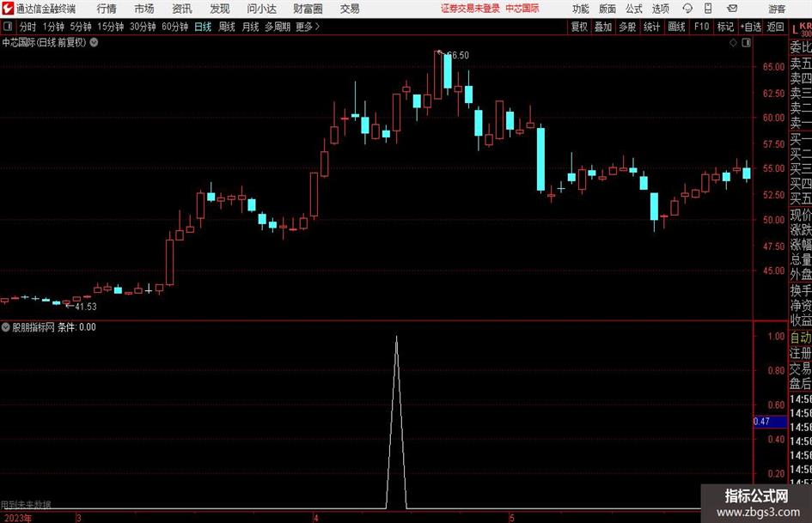Open the 版面 menu
This screenshot has width=812, height=523.
[x=607, y=9]
